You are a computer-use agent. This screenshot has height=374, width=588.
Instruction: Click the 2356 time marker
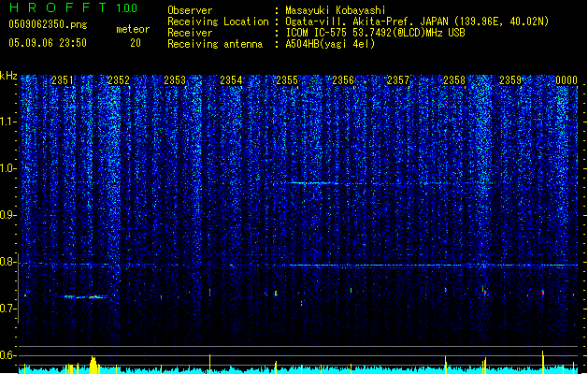343,80
